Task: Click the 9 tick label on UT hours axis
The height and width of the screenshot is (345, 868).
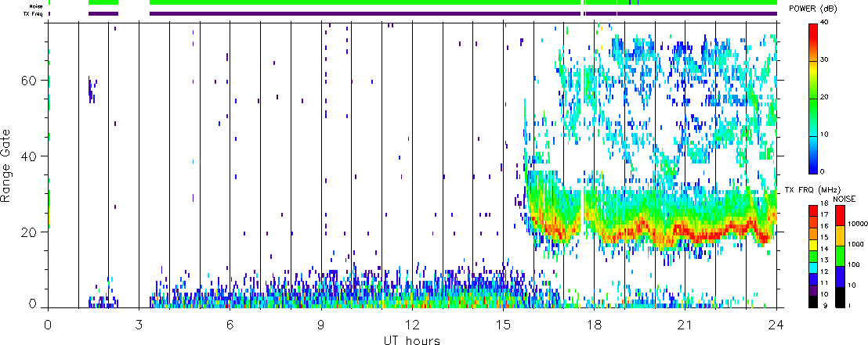Action: (x=321, y=324)
